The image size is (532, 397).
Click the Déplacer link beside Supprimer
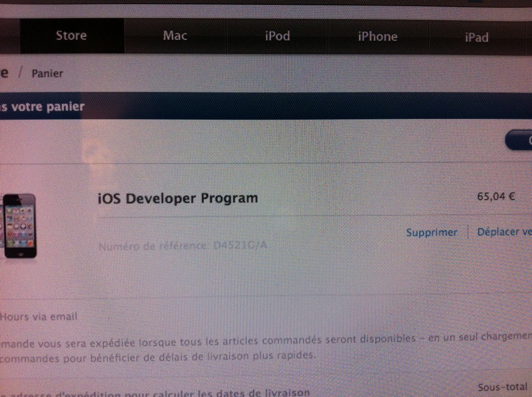[503, 232]
